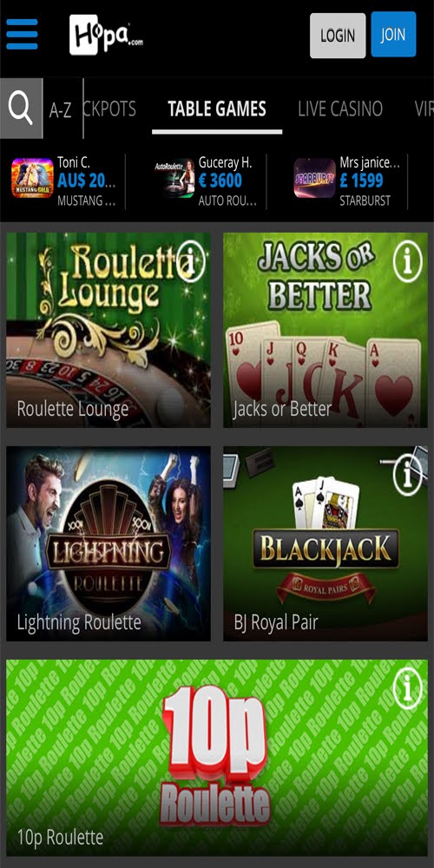Launch the Blackjack Royal Pairs tile

(x=325, y=543)
